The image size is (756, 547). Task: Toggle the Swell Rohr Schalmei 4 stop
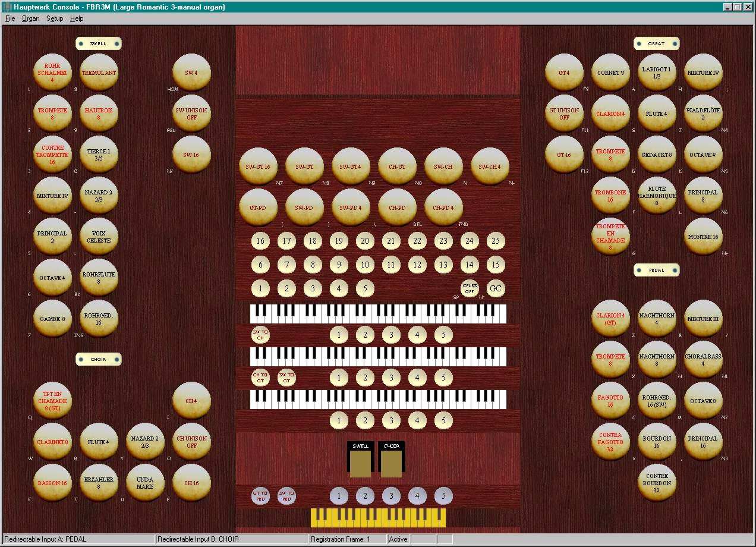52,73
